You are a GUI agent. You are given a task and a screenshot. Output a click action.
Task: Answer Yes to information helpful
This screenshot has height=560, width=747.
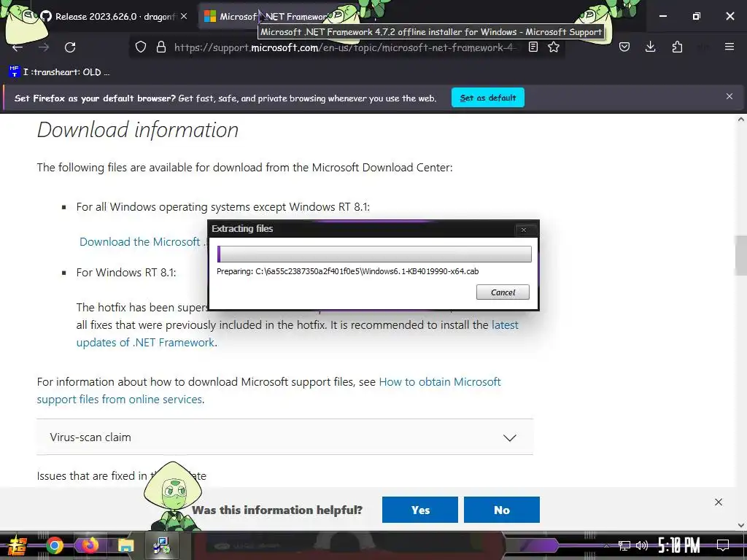tap(419, 510)
